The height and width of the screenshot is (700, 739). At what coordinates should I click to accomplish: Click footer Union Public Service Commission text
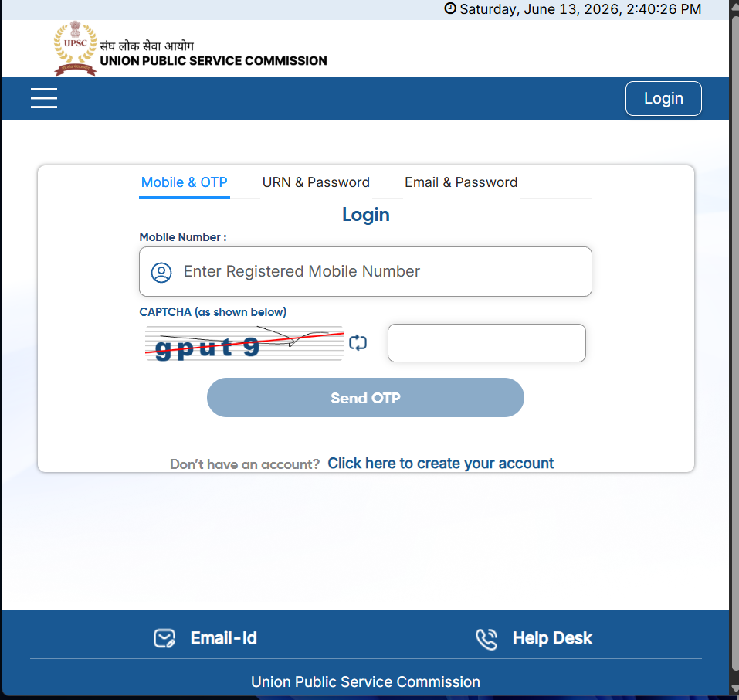365,681
